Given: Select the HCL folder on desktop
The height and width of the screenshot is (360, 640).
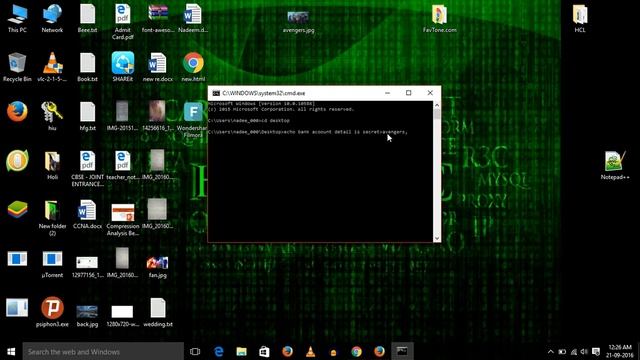Looking at the screenshot, I should pos(580,19).
